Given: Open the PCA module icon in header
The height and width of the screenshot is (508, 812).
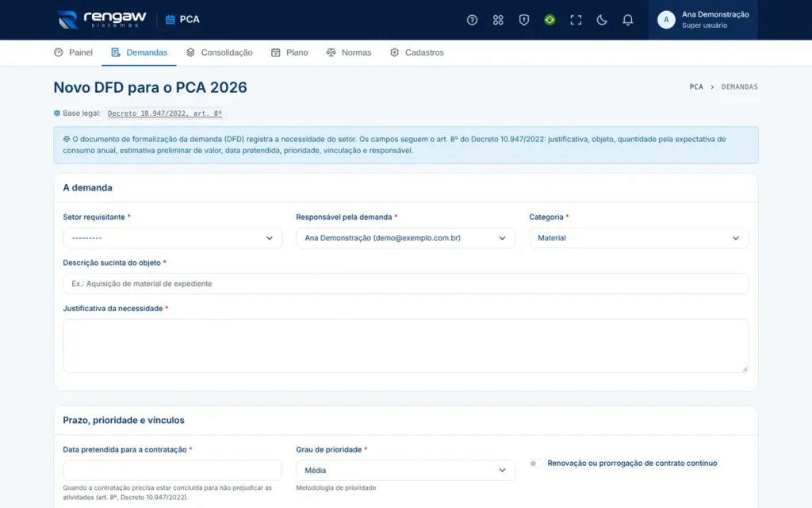Looking at the screenshot, I should [170, 20].
